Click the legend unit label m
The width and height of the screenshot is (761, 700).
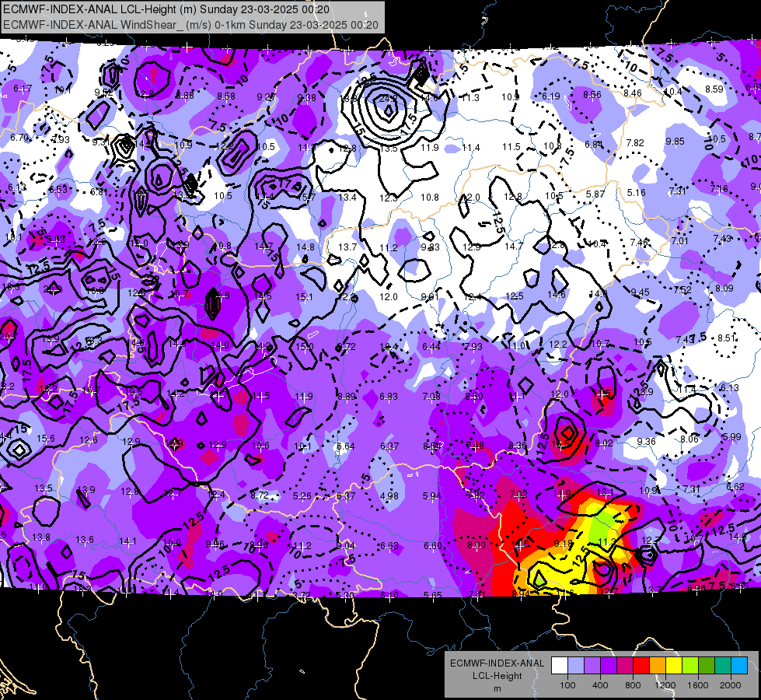tap(497, 688)
